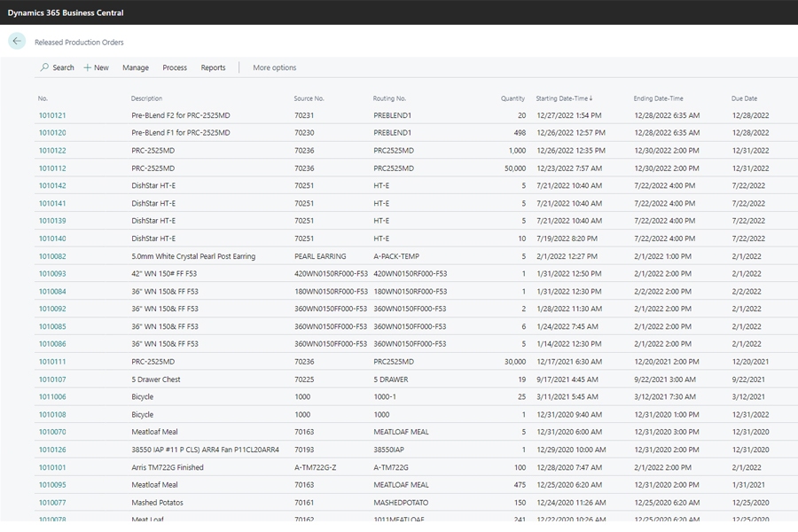Select the Arris TM722G Finished description
Viewport: 798px width, 532px height.
(x=168, y=468)
